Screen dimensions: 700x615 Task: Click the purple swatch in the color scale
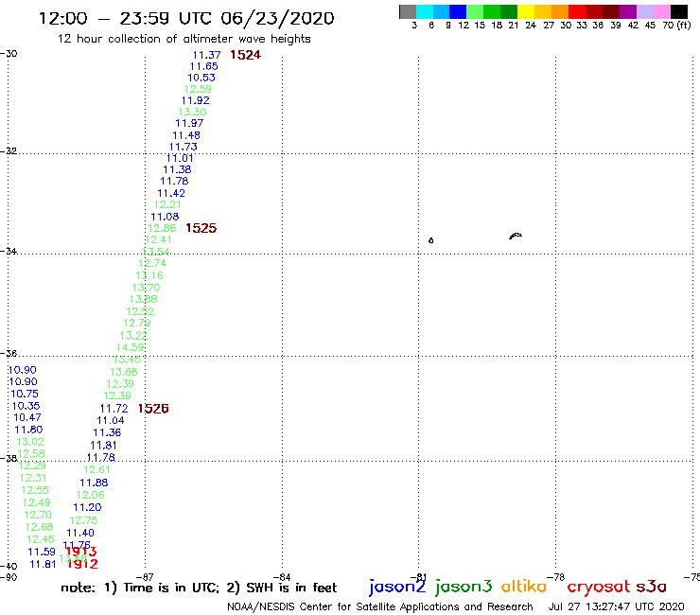pyautogui.click(x=628, y=11)
